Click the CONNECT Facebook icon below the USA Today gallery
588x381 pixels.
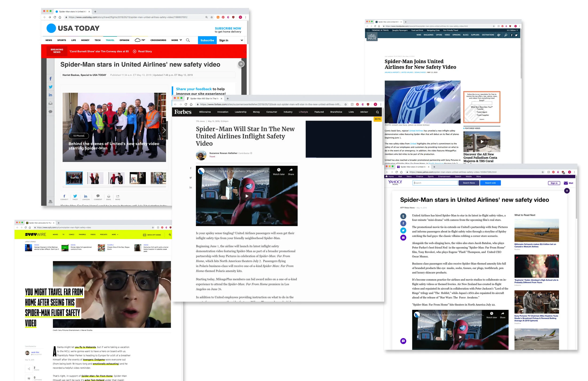64,197
